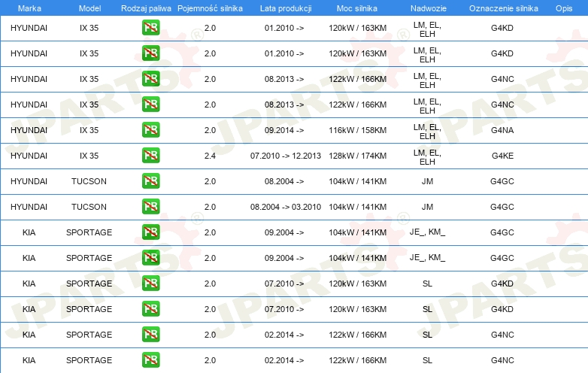The width and height of the screenshot is (588, 373).
Task: Click fuel icon for Tucson 08.2004 -> 03.2010
Action: (x=151, y=207)
